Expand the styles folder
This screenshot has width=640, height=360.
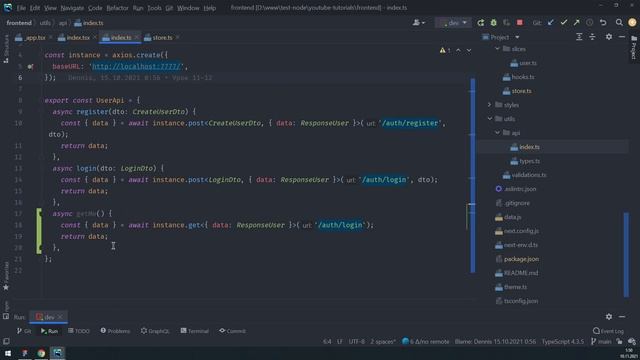489,105
